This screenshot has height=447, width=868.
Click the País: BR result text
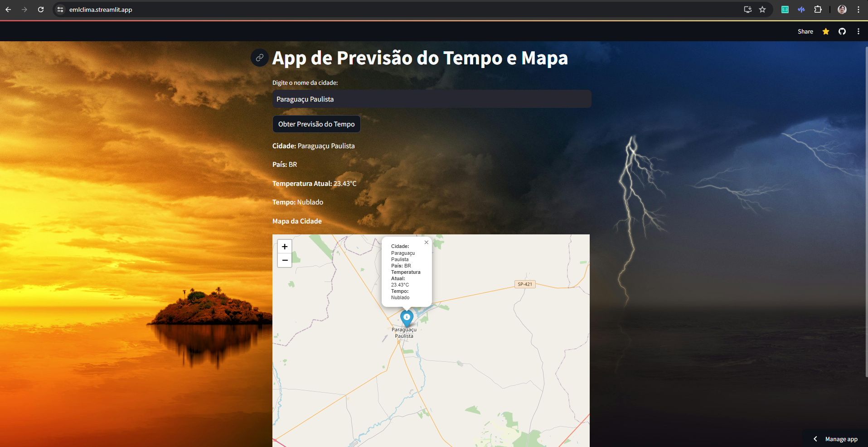285,165
